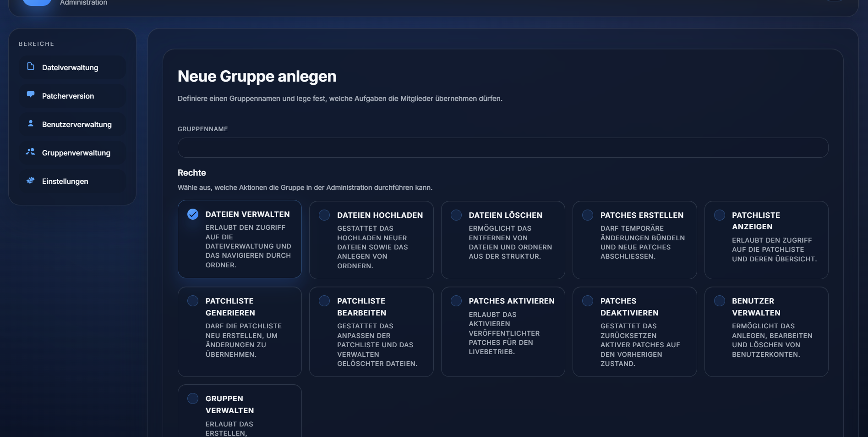Click the Patches erstellen description text
This screenshot has height=437, width=868.
tap(643, 242)
